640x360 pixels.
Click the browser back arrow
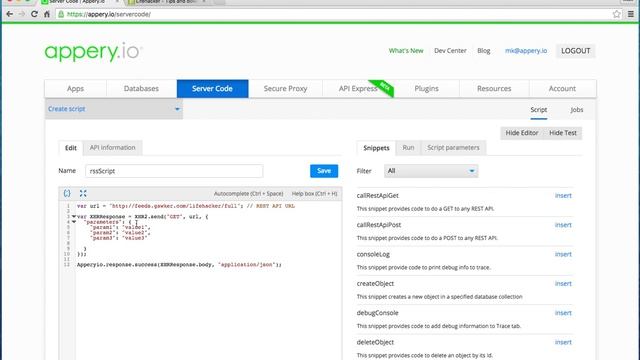click(9, 14)
